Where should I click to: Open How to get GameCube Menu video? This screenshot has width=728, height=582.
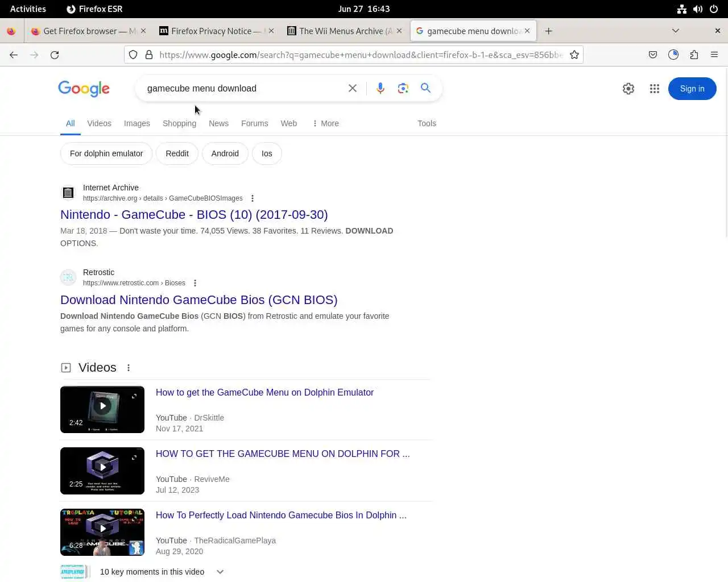click(x=264, y=392)
